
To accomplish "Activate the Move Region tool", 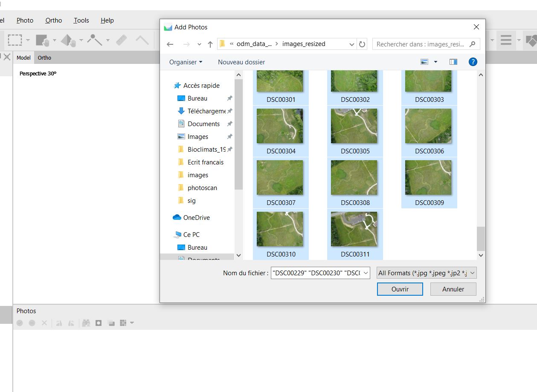I will coord(42,40).
